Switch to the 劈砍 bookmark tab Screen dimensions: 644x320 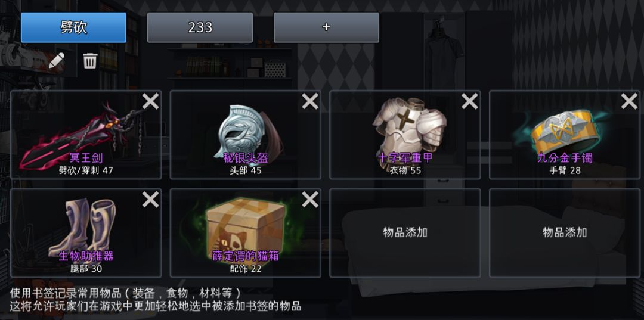coord(73,27)
